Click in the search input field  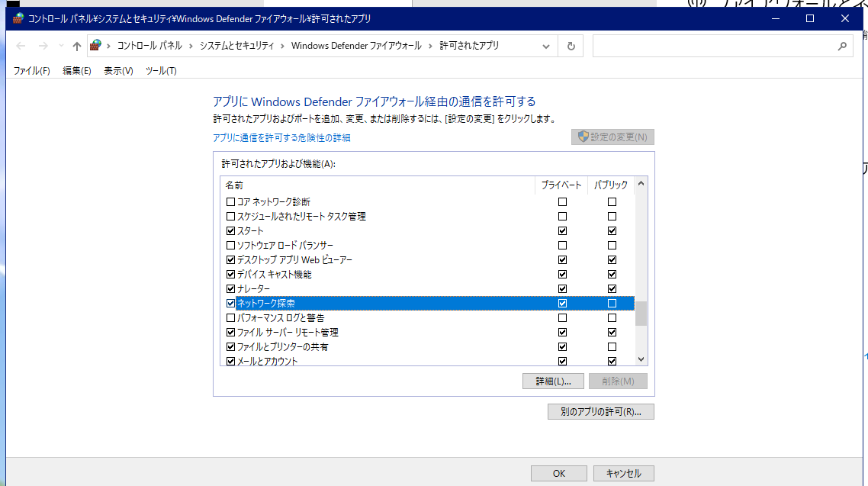[x=713, y=46]
